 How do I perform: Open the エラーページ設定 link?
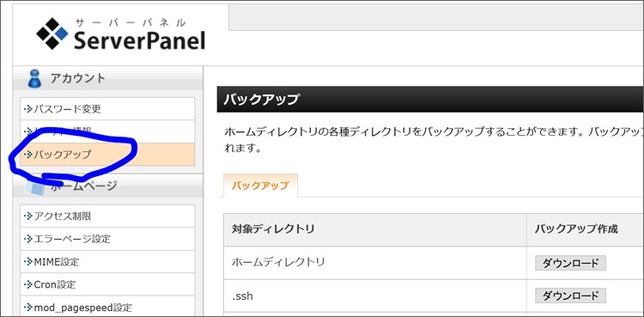click(x=107, y=239)
